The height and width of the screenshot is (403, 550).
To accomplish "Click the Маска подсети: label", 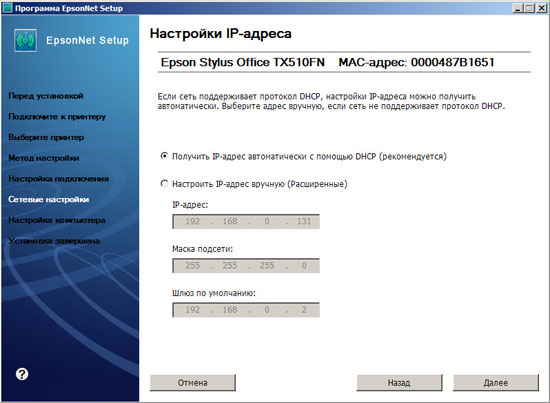I will [202, 249].
